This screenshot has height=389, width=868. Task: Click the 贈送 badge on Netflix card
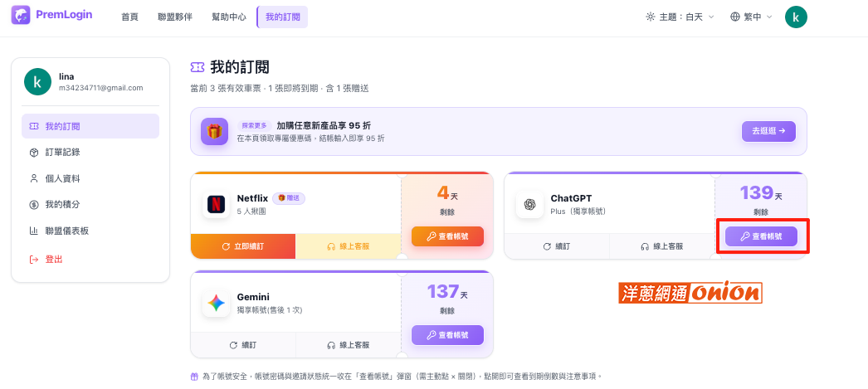pos(289,198)
